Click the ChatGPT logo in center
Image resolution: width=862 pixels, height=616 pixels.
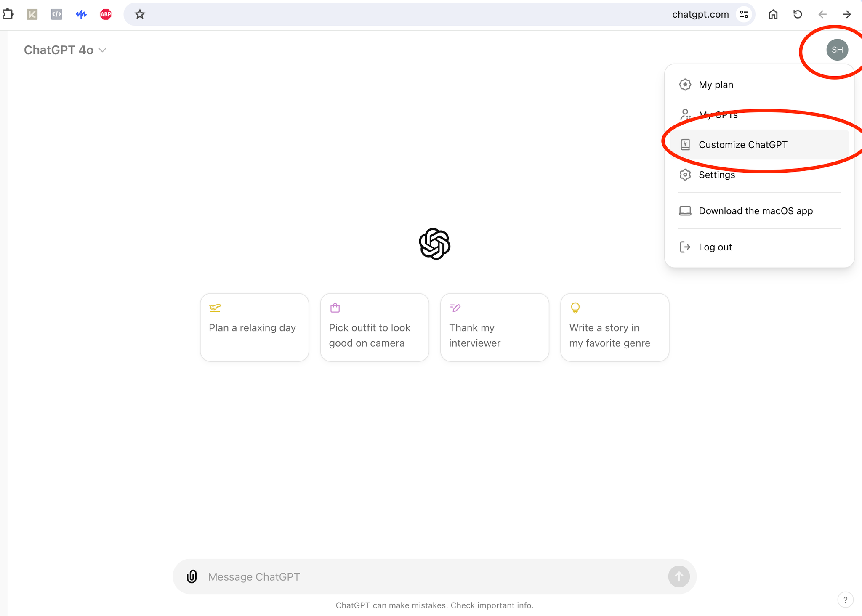(x=435, y=244)
